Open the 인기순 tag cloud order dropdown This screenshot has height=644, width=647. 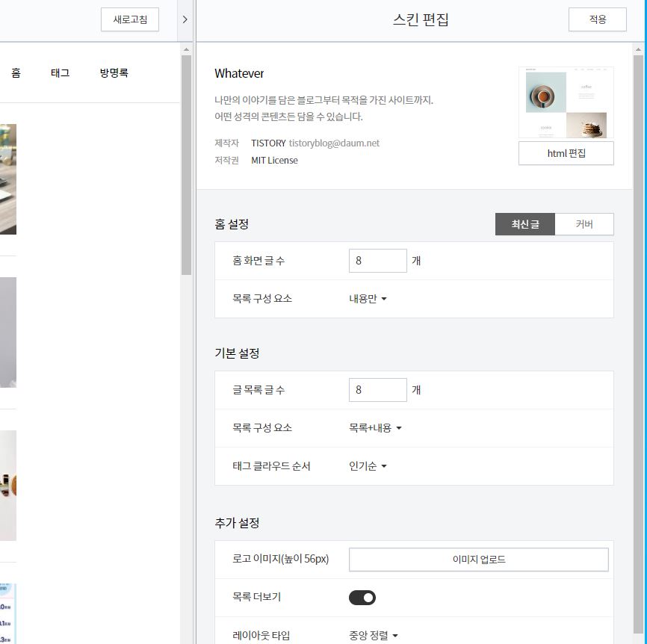click(x=368, y=466)
